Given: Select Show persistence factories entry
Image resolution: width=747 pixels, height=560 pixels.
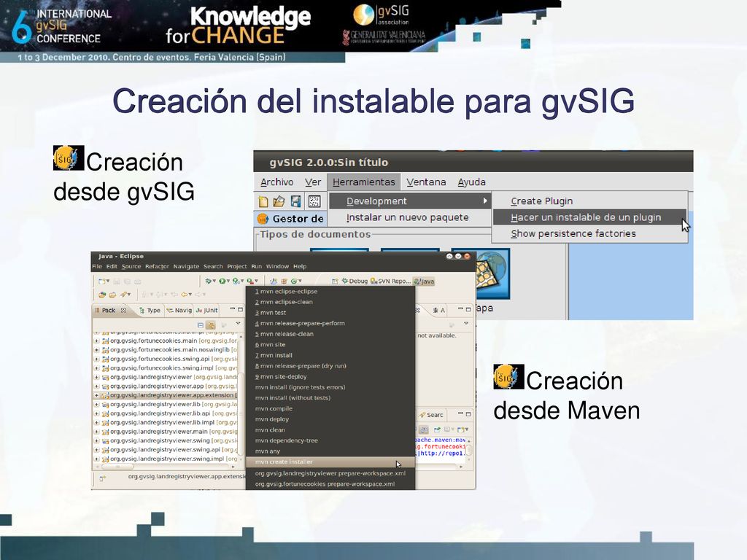Looking at the screenshot, I should [589, 234].
